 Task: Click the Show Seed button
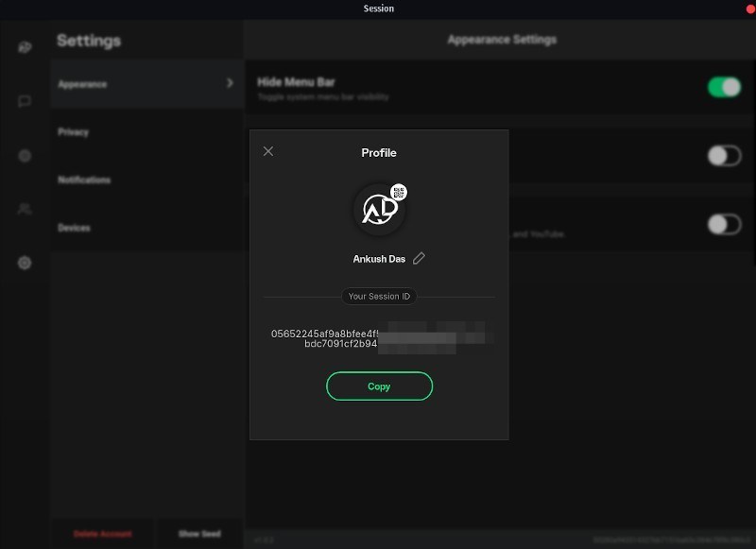pyautogui.click(x=199, y=534)
